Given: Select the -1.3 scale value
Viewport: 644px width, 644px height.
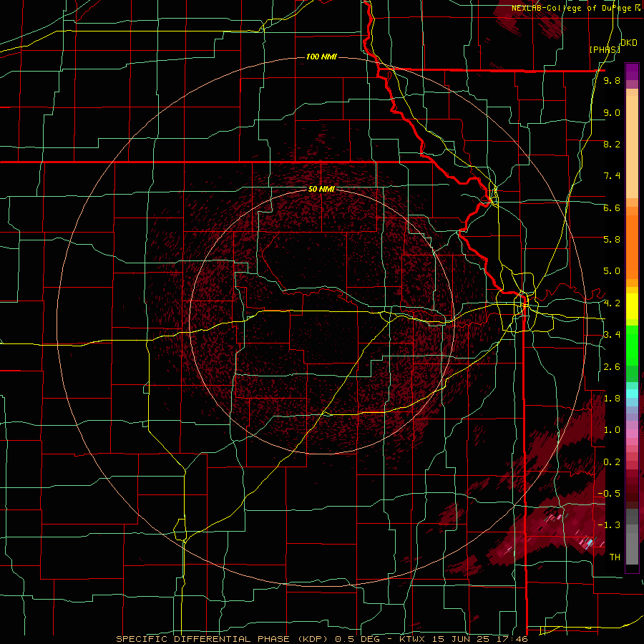Looking at the screenshot, I should point(609,525).
